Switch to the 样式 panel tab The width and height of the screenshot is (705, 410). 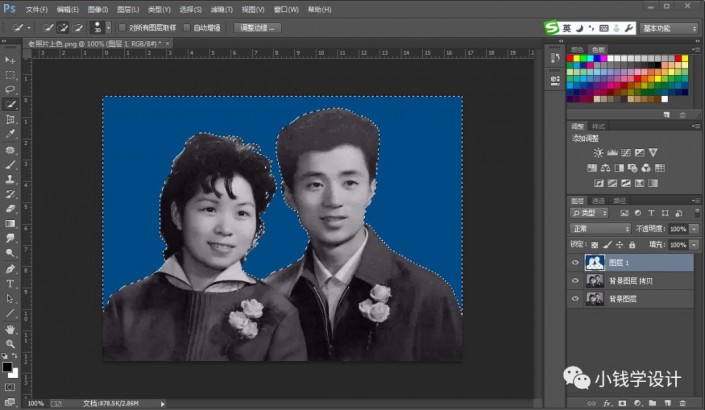pyautogui.click(x=598, y=127)
